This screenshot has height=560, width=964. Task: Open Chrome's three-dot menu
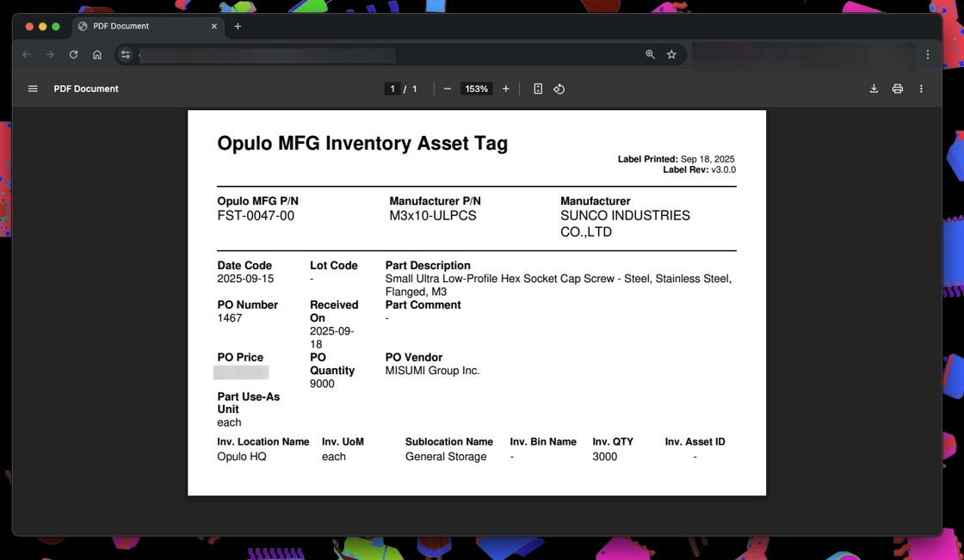click(x=927, y=54)
